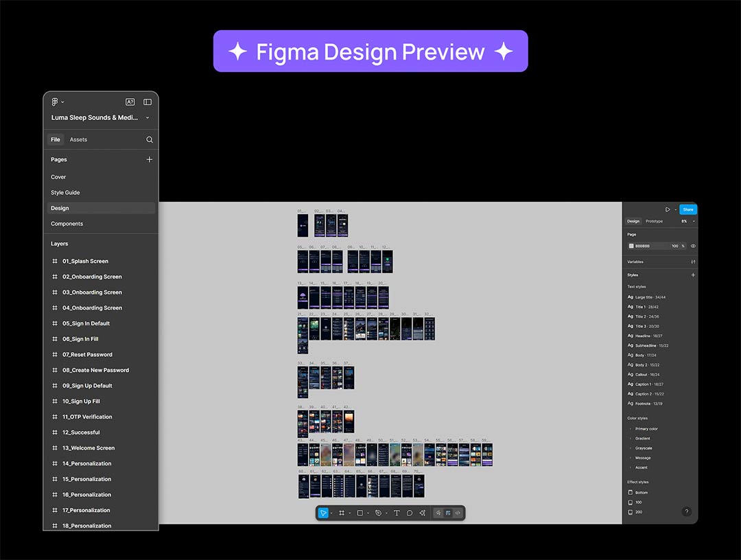Open the zoom percentage dropdown
This screenshot has width=741, height=560.
[687, 221]
